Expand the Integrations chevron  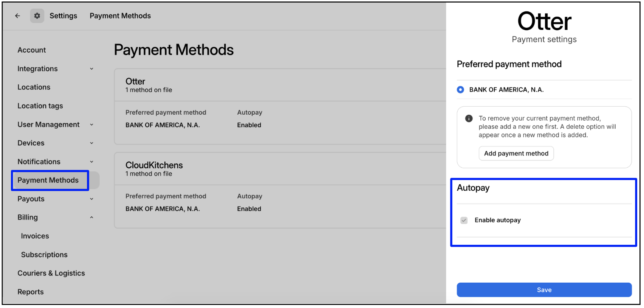point(91,69)
